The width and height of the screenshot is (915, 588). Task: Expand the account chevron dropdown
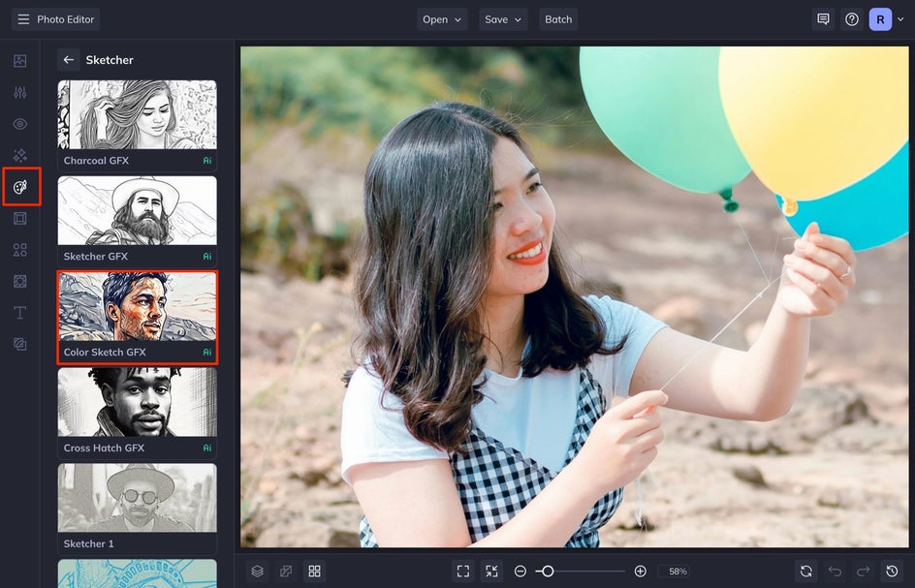point(900,19)
